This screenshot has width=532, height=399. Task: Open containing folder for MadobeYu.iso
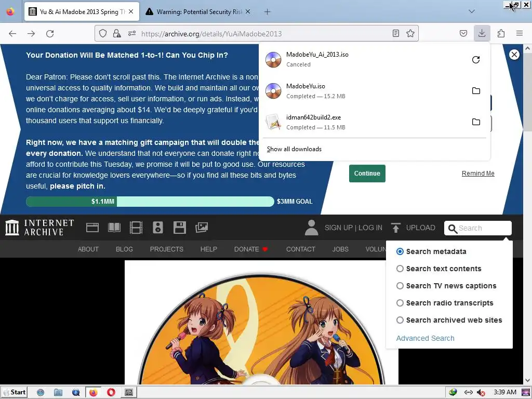(x=476, y=90)
